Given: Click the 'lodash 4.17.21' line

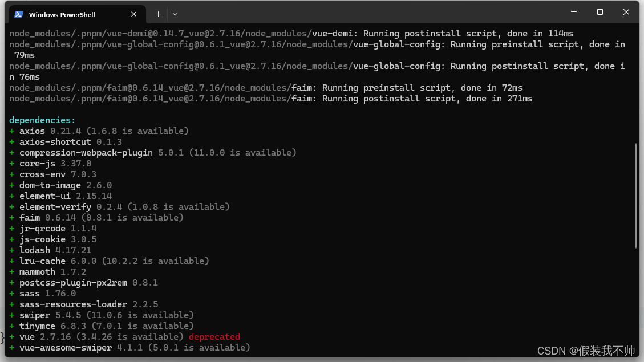Looking at the screenshot, I should point(50,250).
